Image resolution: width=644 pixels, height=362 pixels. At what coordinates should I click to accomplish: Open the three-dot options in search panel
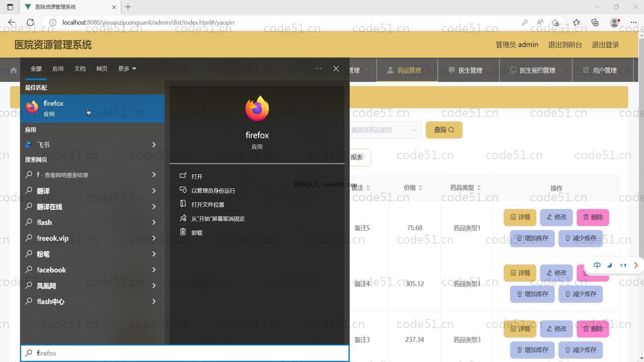[x=318, y=69]
